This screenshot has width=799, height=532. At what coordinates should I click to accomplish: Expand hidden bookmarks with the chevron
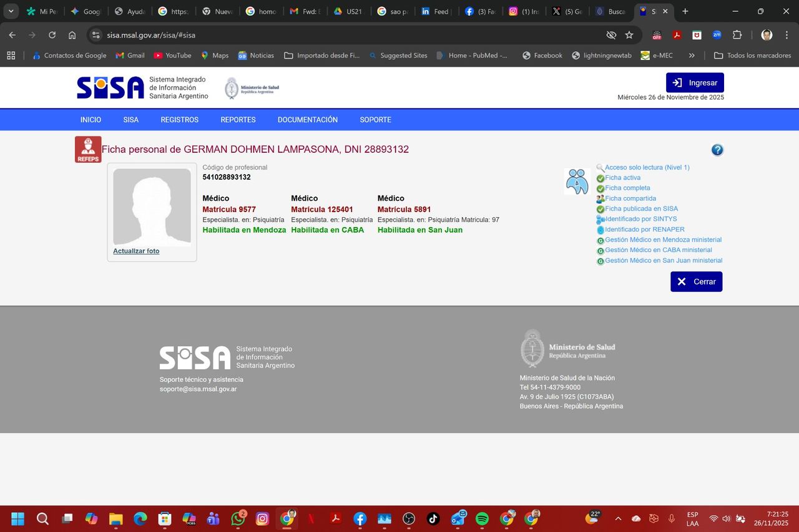tap(692, 56)
